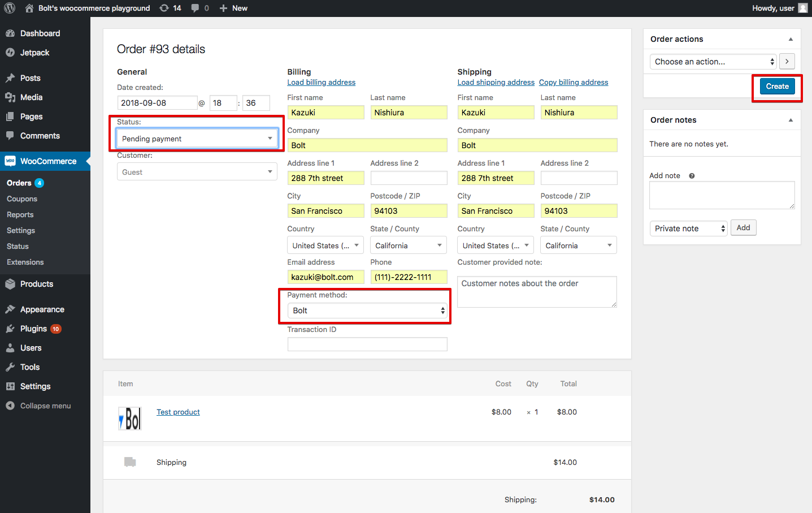The width and height of the screenshot is (812, 513).
Task: Click the updates icon showing 14
Action: [x=164, y=8]
